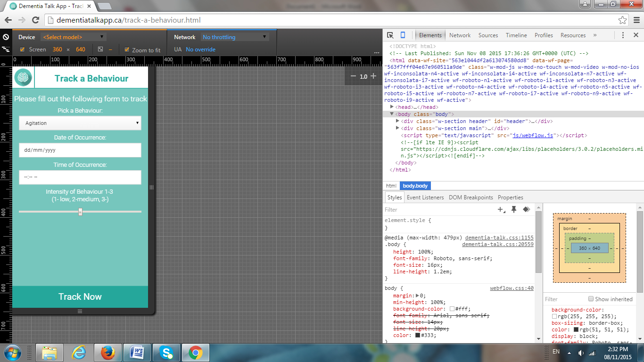Reload the page
Viewport: 644px width, 362px height.
(x=35, y=20)
